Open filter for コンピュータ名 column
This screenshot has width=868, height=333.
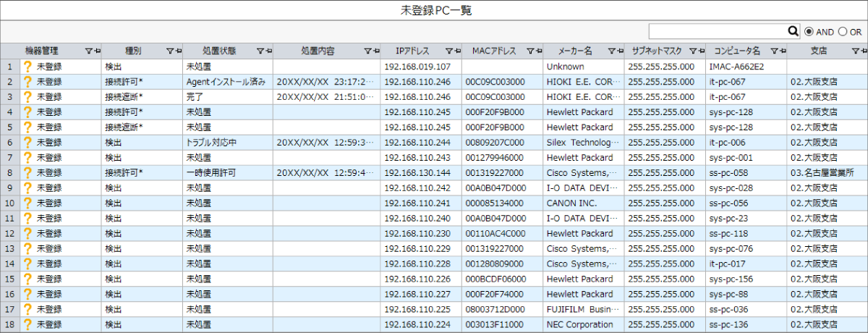pos(774,51)
